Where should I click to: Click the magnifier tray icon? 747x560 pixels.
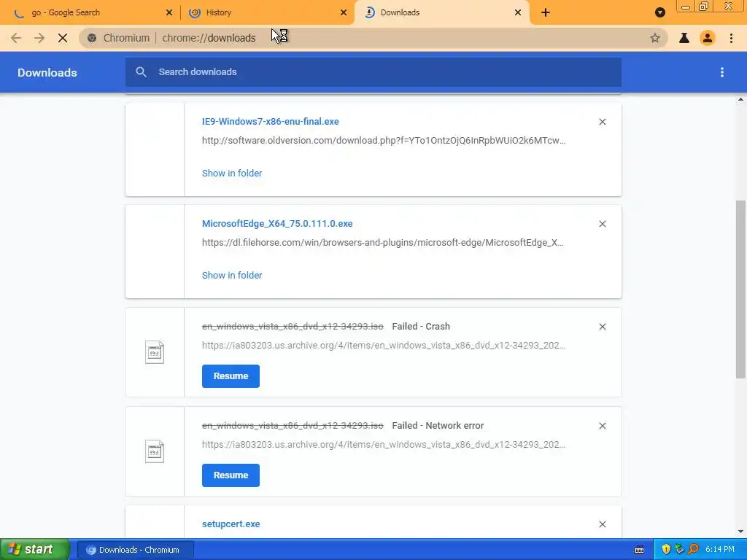(x=693, y=550)
